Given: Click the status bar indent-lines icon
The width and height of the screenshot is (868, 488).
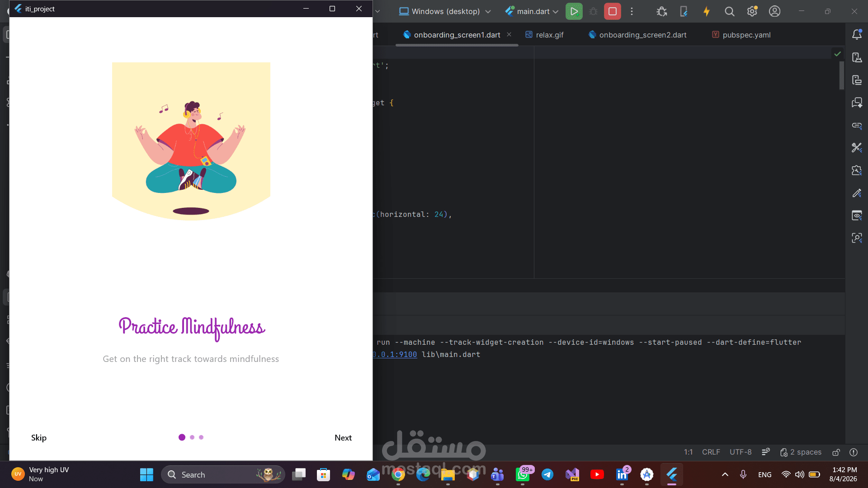Looking at the screenshot, I should [766, 452].
